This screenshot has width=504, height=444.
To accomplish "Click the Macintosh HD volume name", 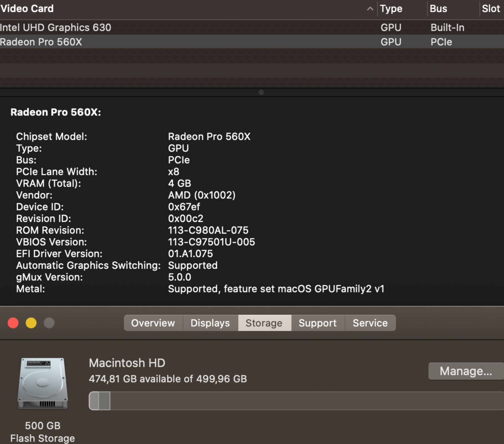I will (127, 363).
